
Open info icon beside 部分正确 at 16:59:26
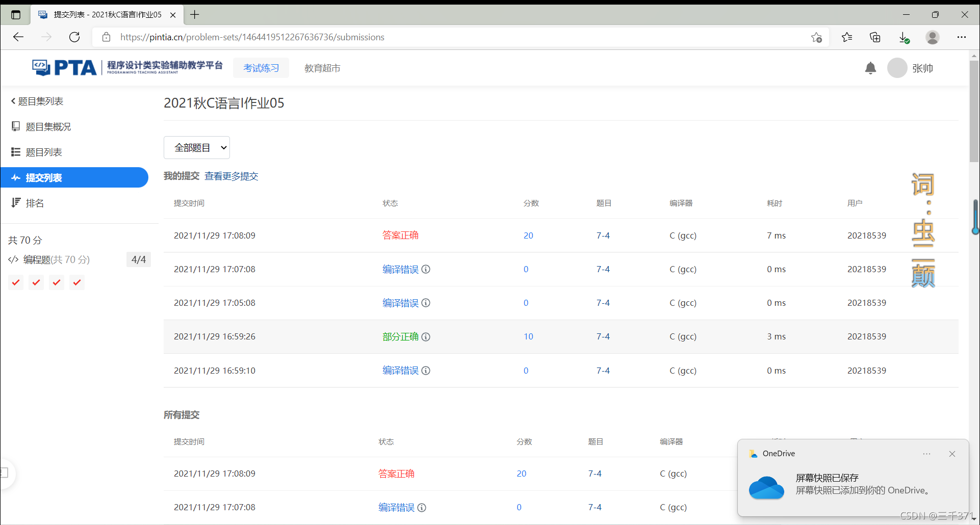(x=426, y=336)
